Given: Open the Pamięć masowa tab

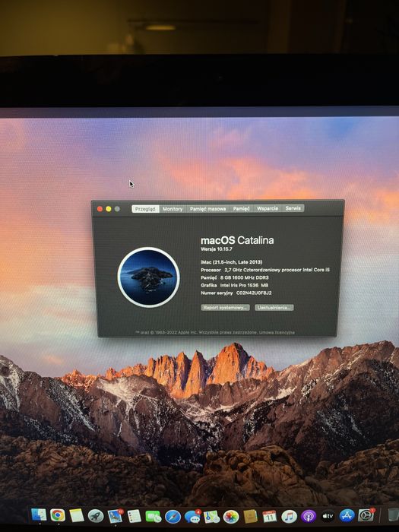Looking at the screenshot, I should (207, 209).
